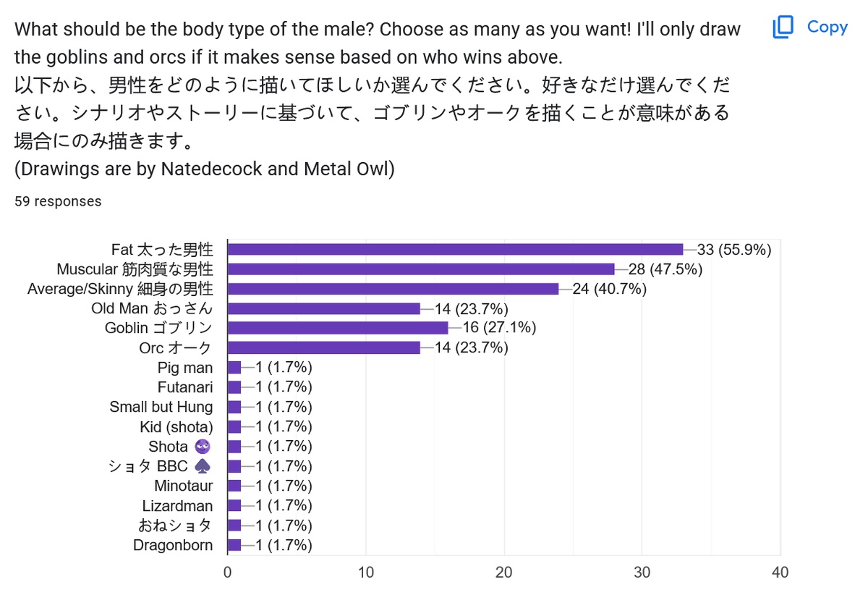This screenshot has width=868, height=616.
Task: Click the Average/Skinny purple bar
Action: (393, 289)
